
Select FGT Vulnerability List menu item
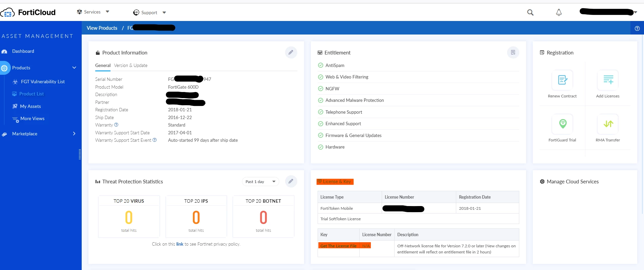(x=43, y=82)
